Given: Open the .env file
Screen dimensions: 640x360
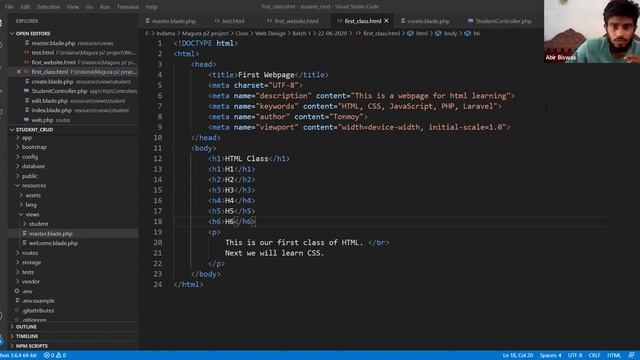Looking at the screenshot, I should [27, 291].
